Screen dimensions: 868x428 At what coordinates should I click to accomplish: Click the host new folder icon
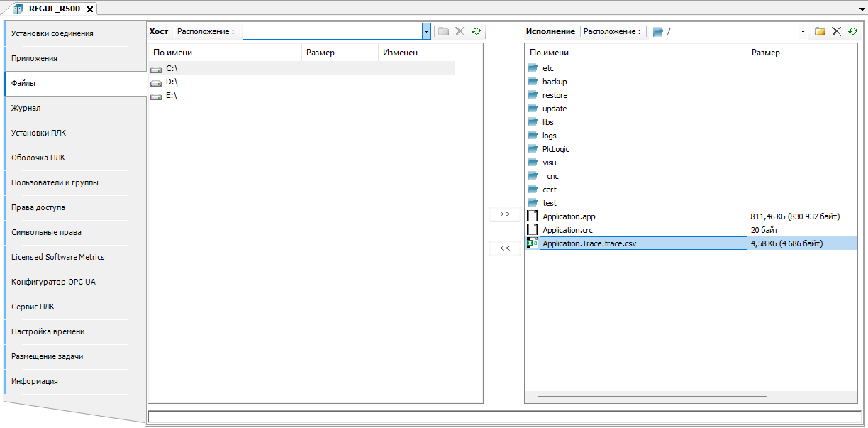click(443, 31)
